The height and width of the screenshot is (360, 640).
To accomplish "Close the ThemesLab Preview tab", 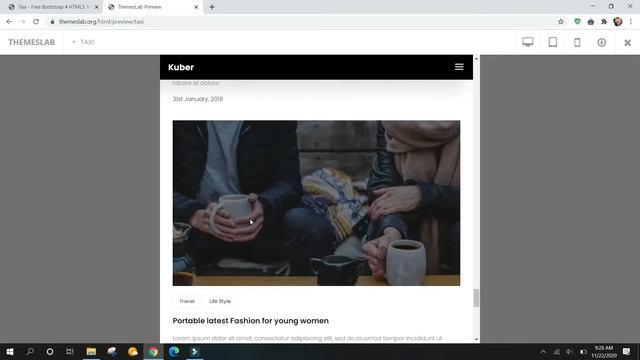I will (196, 7).
